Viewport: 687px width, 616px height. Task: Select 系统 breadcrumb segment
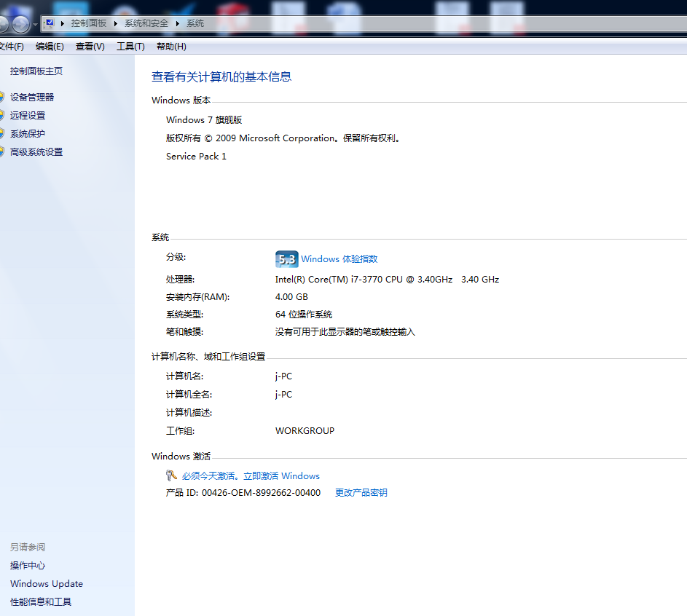(x=195, y=23)
